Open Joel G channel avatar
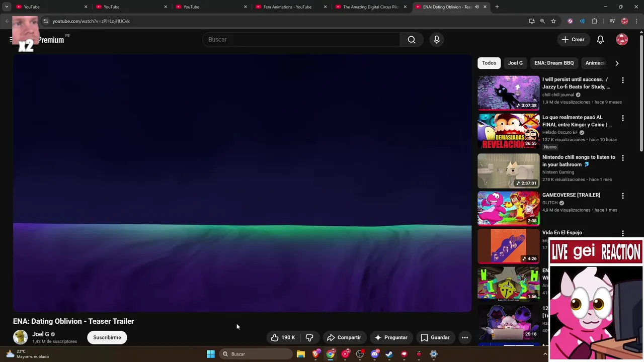 tap(21, 337)
